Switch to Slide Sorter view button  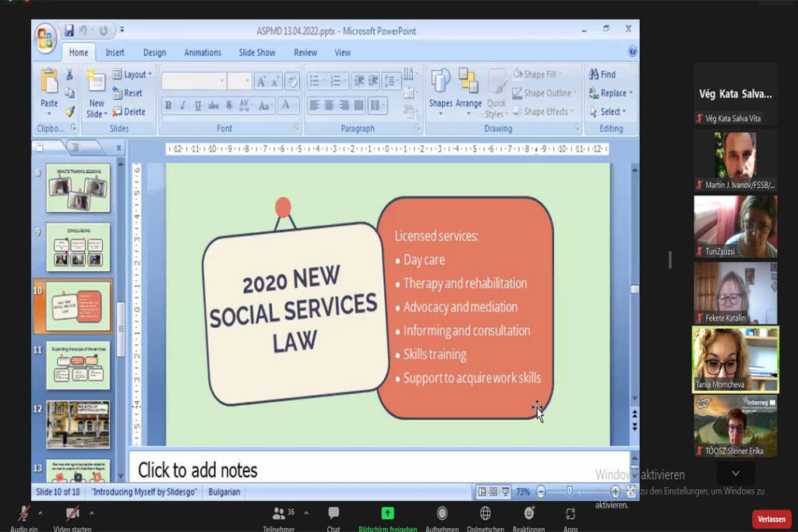pyautogui.click(x=493, y=491)
